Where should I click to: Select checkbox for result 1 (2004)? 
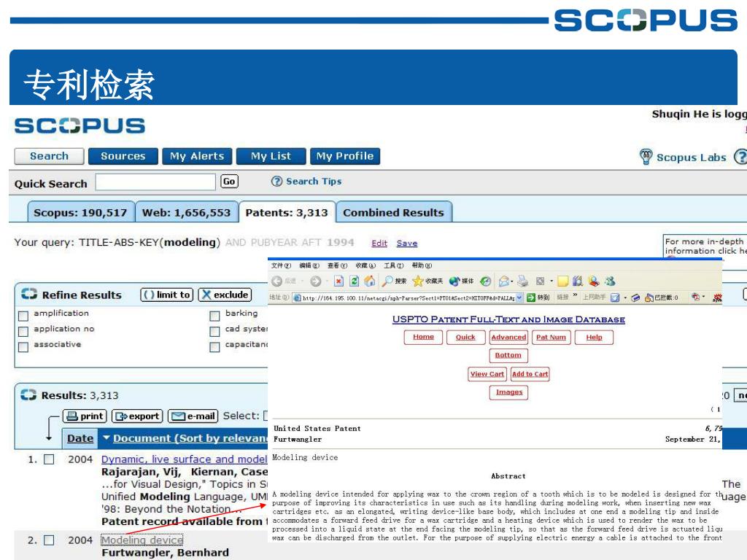click(49, 459)
